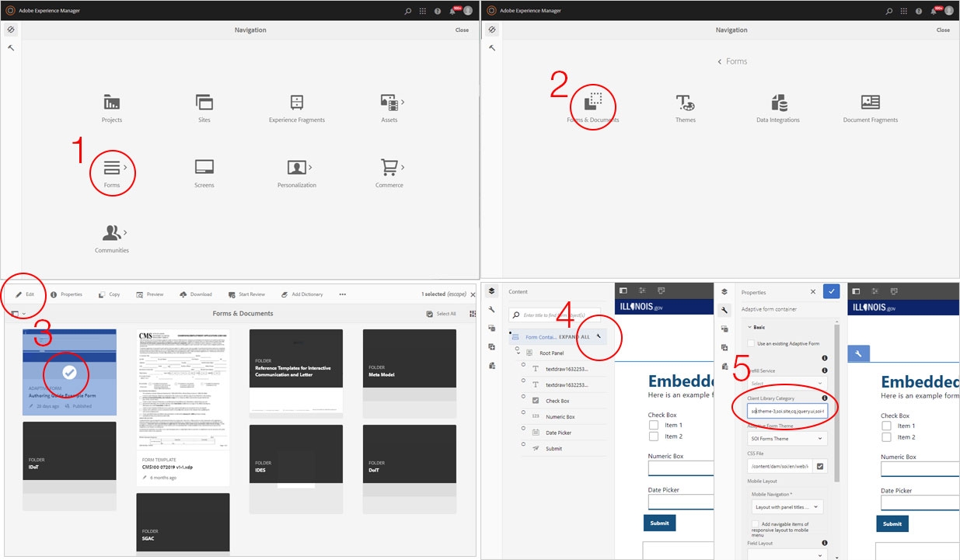Screen dimensions: 960x560
Task: Click the CSS File path field
Action: (x=780, y=466)
